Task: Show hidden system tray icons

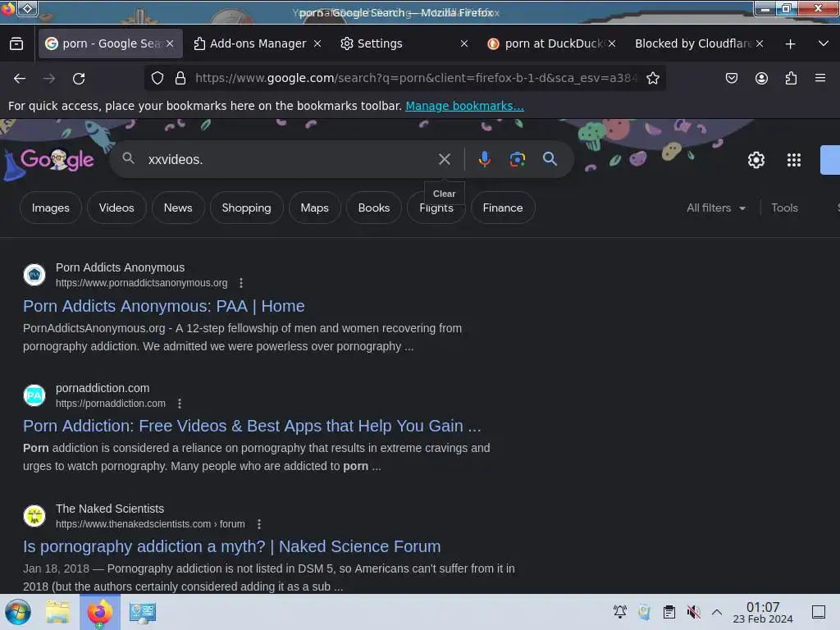Action: tap(717, 612)
